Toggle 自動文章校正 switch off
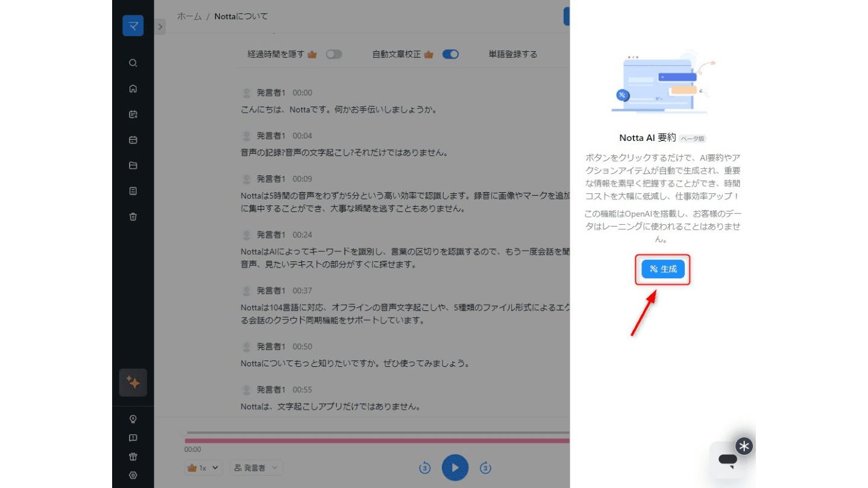The width and height of the screenshot is (868, 488). 450,54
